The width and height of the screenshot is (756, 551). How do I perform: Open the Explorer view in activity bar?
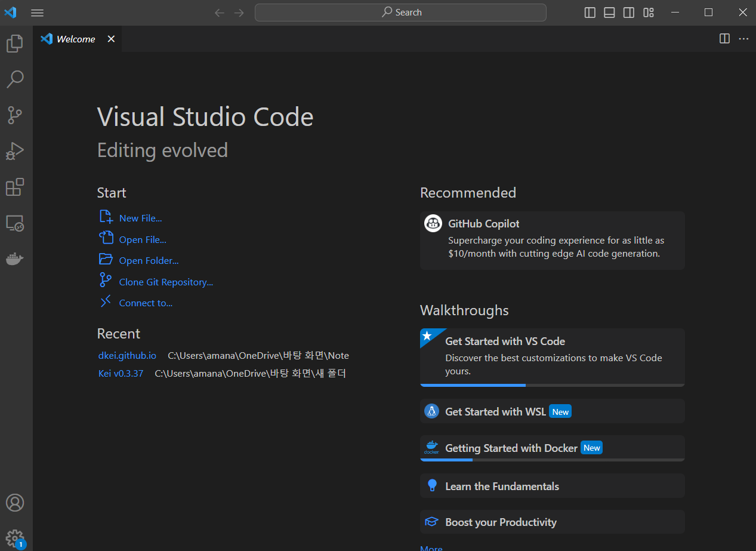(x=15, y=43)
